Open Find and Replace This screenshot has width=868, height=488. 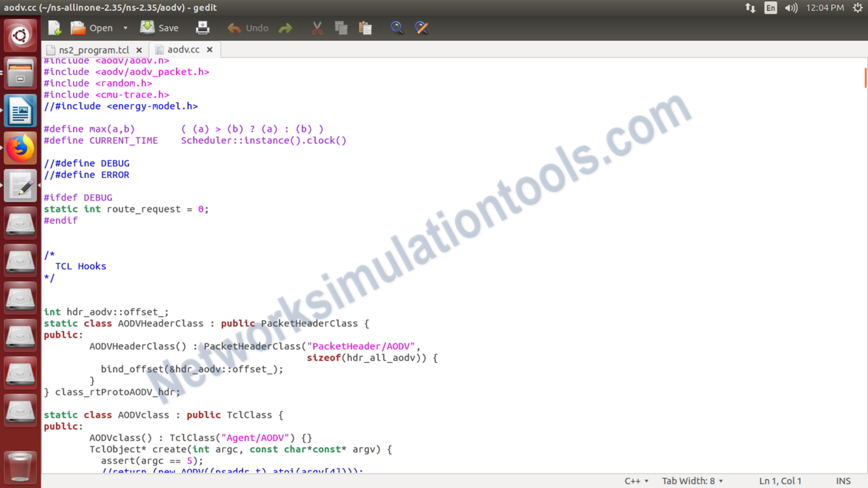pos(422,28)
